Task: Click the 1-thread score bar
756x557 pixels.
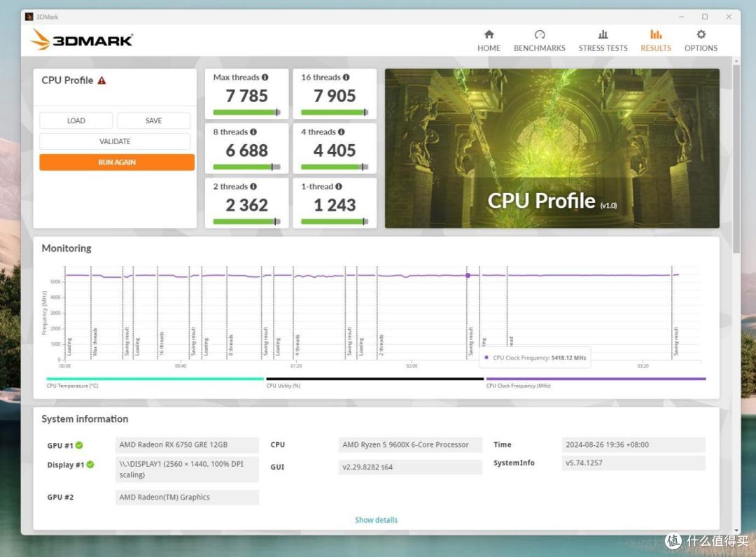Action: click(x=335, y=222)
